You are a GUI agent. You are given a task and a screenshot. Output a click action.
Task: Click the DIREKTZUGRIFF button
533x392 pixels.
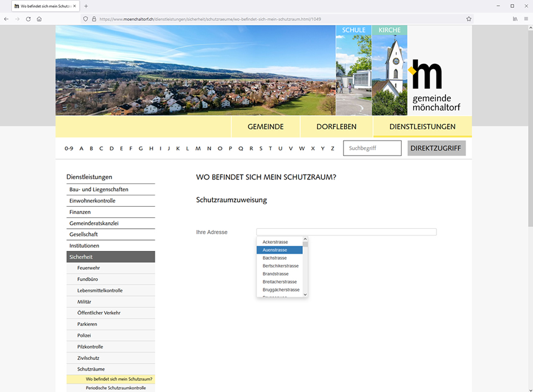[436, 148]
